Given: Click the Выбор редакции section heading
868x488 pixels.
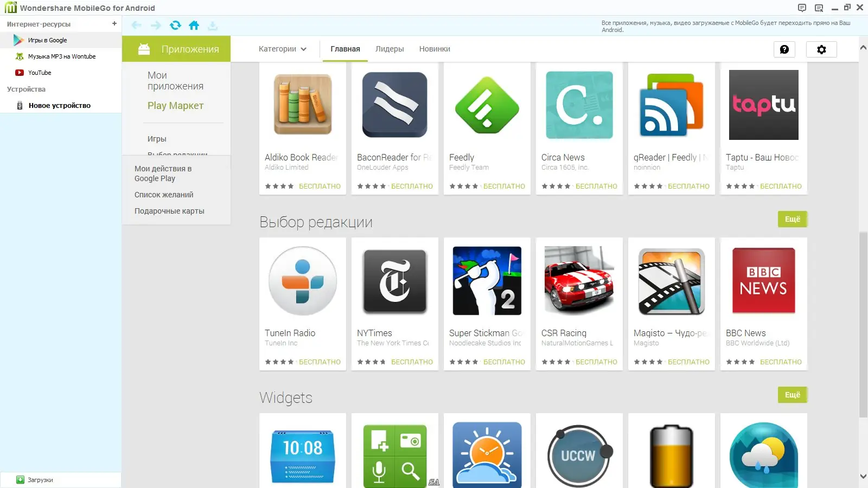Looking at the screenshot, I should pos(316,222).
